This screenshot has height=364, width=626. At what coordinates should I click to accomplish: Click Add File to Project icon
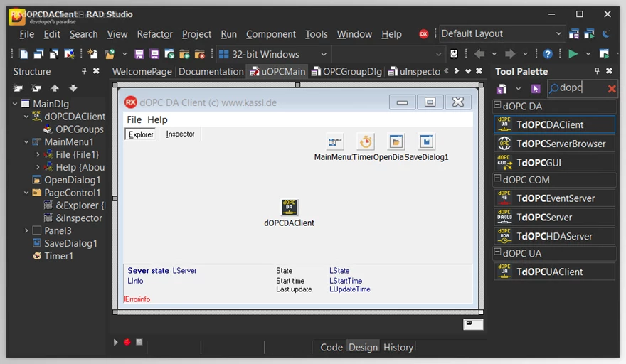(x=184, y=54)
